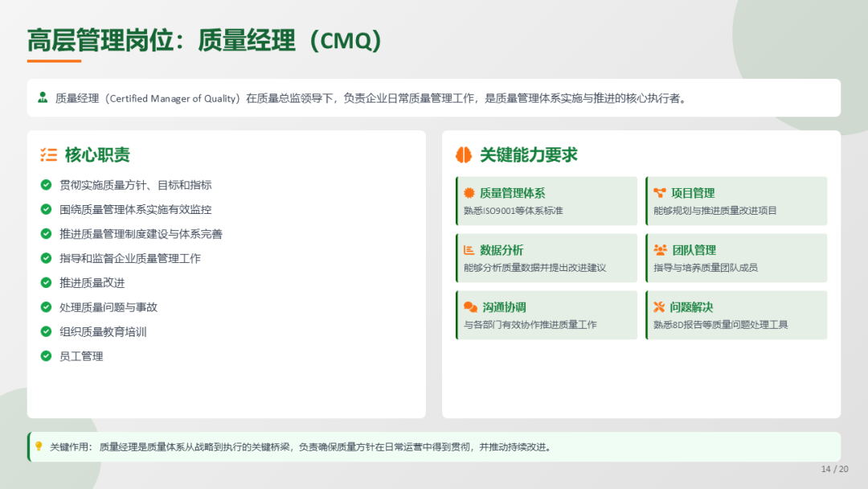Click the tools icon beside 问题解决

pos(660,307)
